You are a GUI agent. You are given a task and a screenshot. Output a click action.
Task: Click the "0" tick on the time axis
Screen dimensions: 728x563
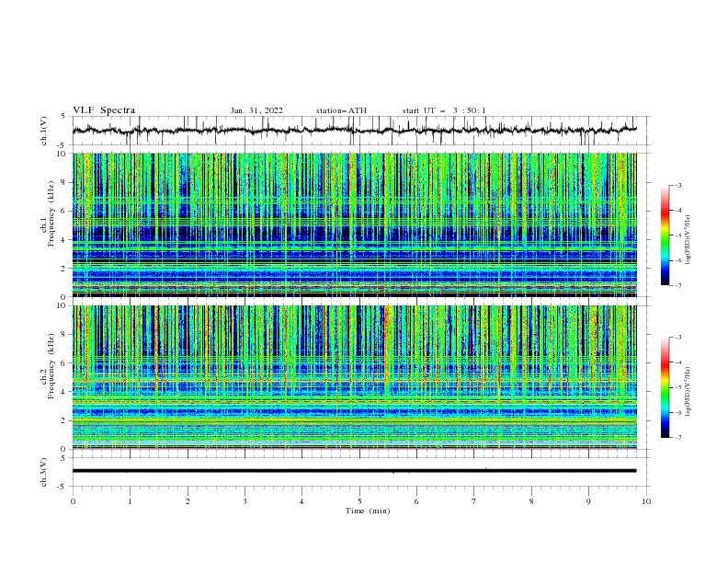click(73, 501)
